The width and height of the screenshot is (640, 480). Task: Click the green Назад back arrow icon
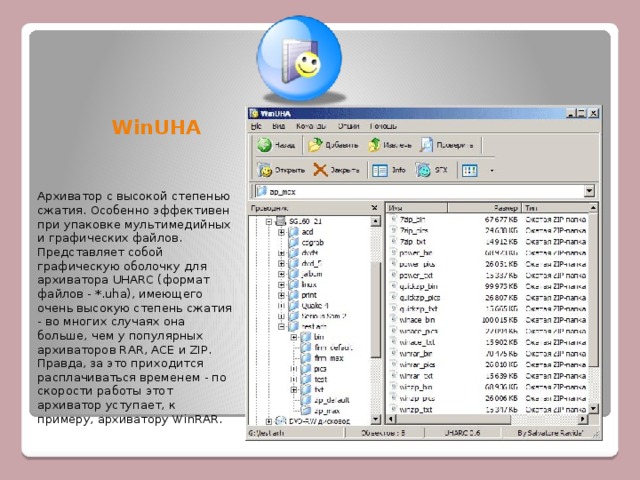click(264, 145)
